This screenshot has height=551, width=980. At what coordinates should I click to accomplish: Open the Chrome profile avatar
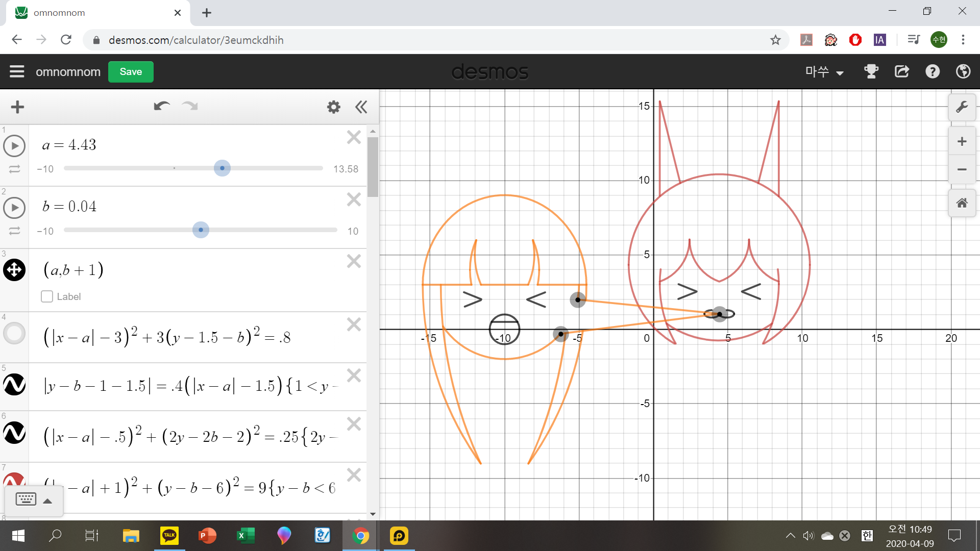[939, 40]
